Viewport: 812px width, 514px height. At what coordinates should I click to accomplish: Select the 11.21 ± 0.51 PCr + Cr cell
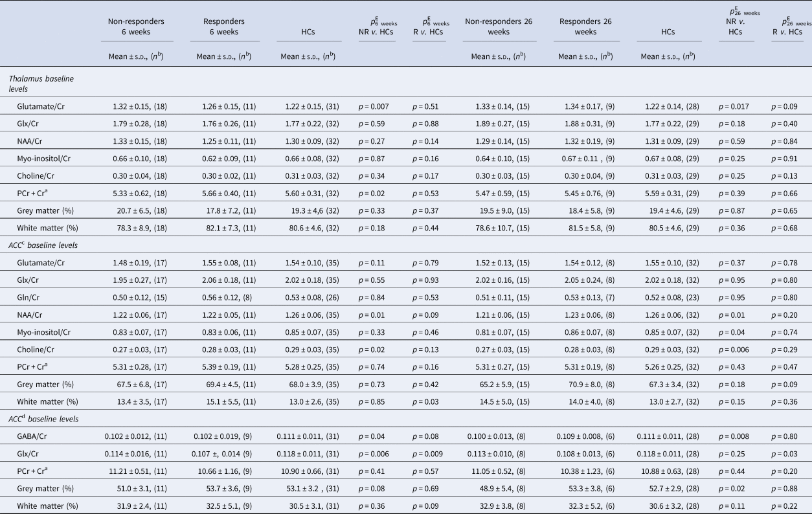[136, 468]
